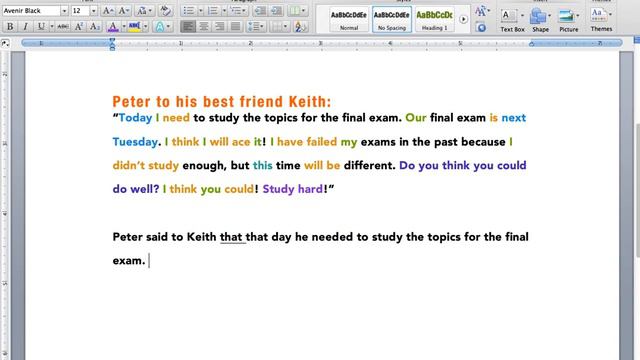Click the vertical scrollbar thumb on the right

(637, 190)
